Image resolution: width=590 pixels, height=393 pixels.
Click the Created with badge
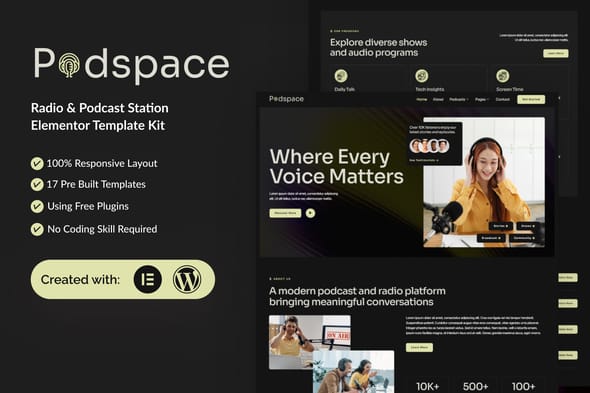click(123, 279)
